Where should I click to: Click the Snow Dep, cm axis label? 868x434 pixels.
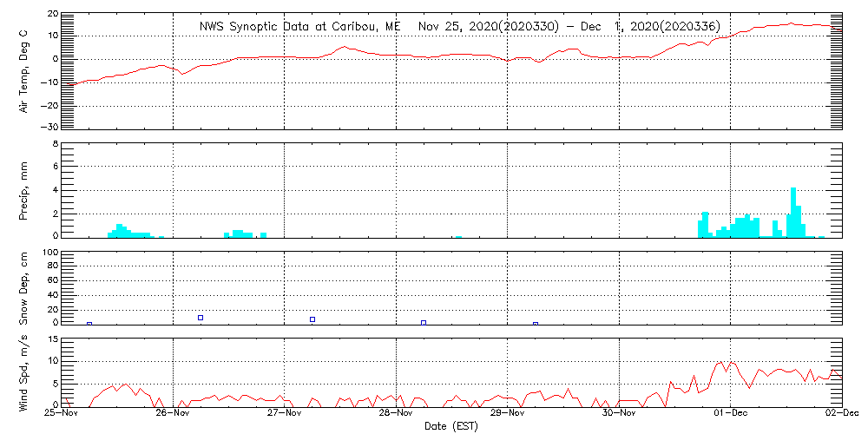[23, 289]
